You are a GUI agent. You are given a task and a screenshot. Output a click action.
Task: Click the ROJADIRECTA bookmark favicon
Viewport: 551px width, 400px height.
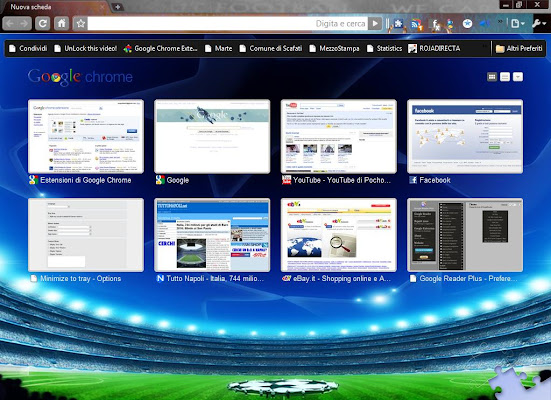pyautogui.click(x=413, y=49)
